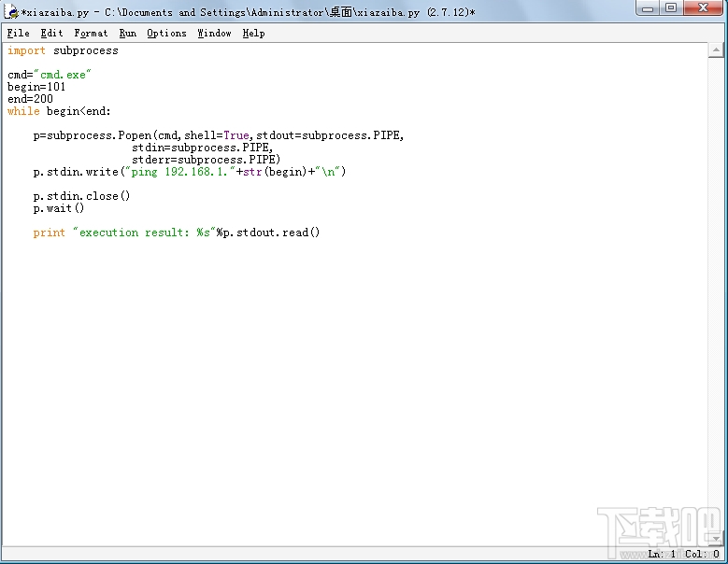Viewport: 728px width, 564px height.
Task: Open the Help menu
Action: point(253,34)
